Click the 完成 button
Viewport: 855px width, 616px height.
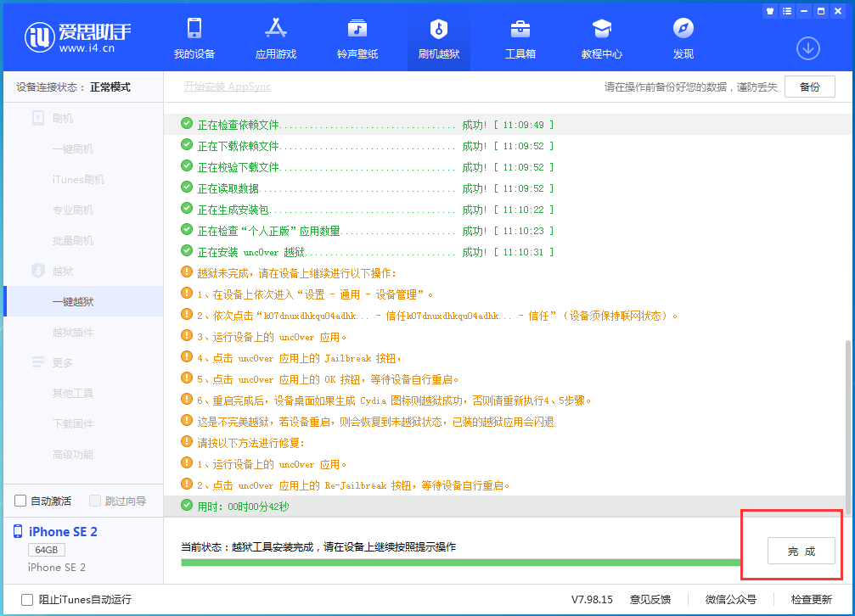tap(801, 551)
